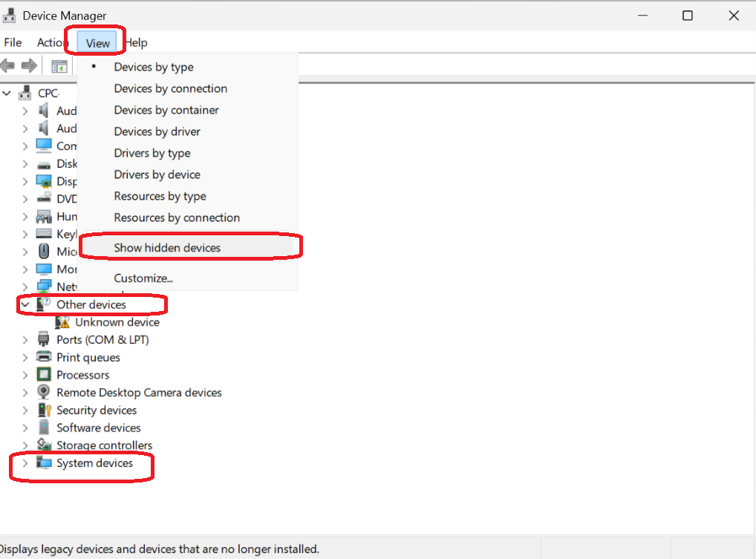The height and width of the screenshot is (559, 756).
Task: Expand the Ports (COM & LPT) node
Action: (x=25, y=340)
